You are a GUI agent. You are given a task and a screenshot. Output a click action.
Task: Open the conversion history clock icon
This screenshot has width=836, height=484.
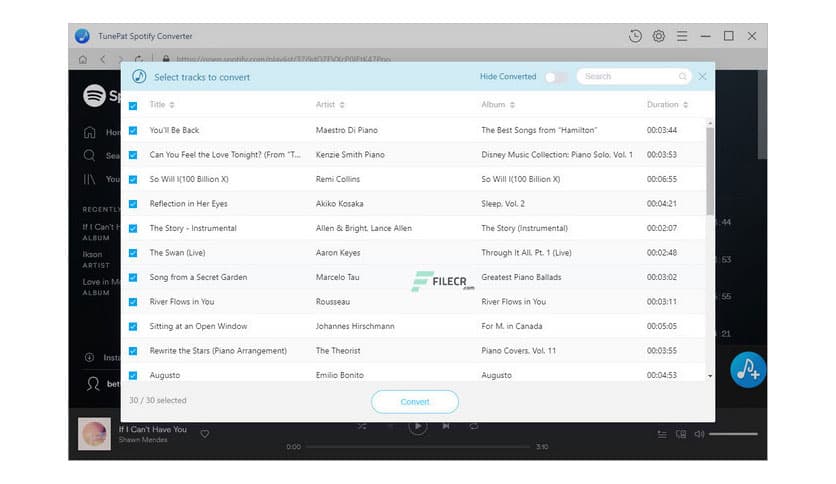point(635,36)
